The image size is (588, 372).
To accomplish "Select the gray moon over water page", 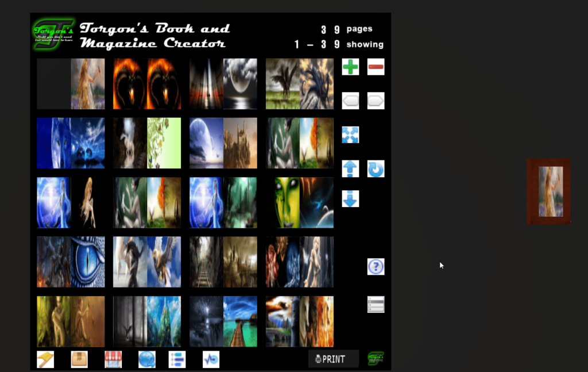I will point(241,84).
